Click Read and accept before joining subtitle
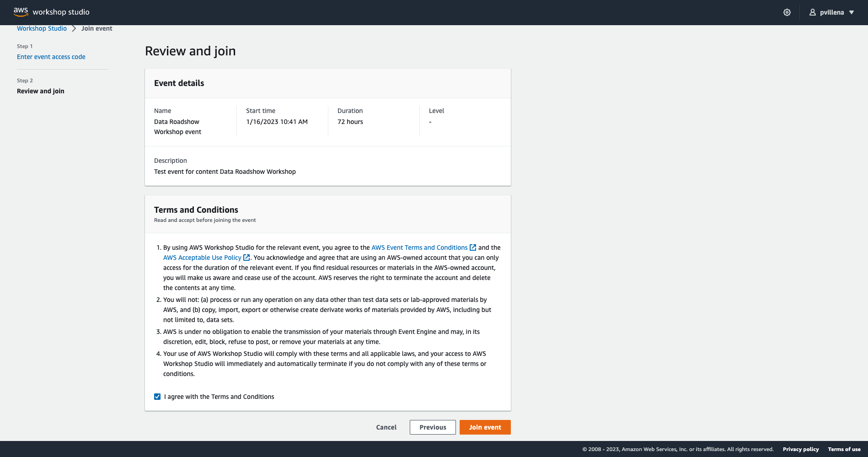Image resolution: width=868 pixels, height=457 pixels. pyautogui.click(x=205, y=220)
